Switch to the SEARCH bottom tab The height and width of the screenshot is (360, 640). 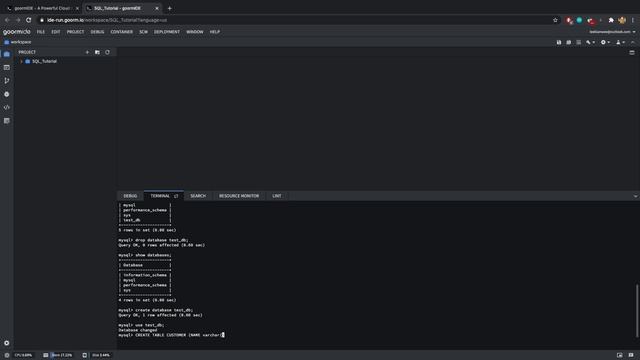[198, 196]
